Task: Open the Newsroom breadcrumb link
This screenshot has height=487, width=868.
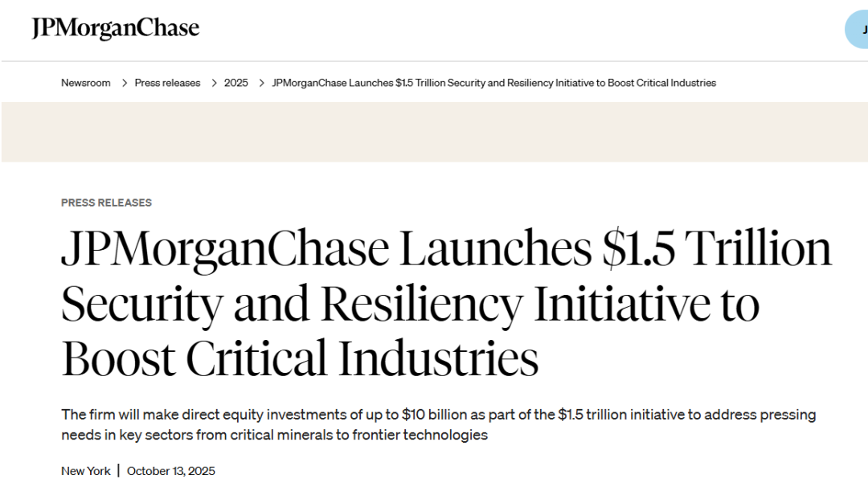Action: click(86, 83)
